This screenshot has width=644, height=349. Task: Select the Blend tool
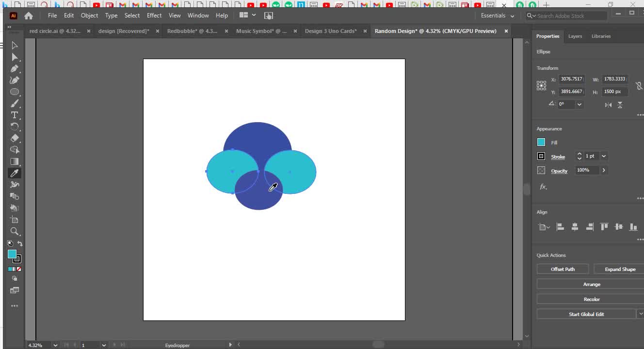click(x=15, y=196)
